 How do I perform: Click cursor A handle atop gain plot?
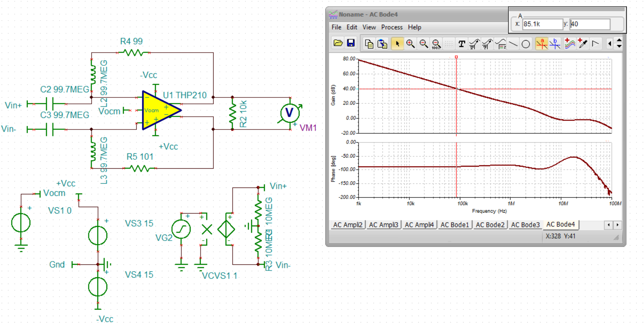pos(456,56)
